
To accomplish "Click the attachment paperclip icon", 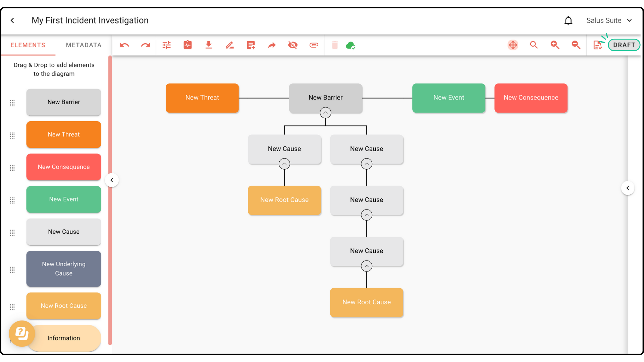I will [314, 45].
